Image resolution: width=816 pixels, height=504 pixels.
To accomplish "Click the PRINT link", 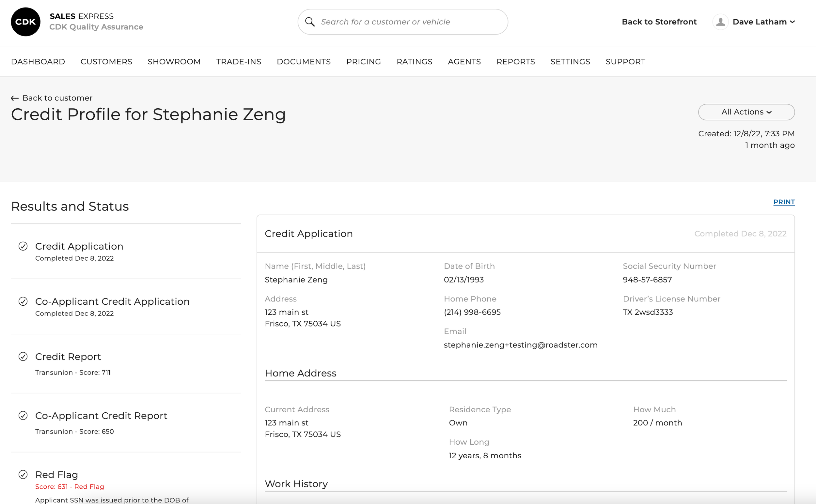I will 784,202.
